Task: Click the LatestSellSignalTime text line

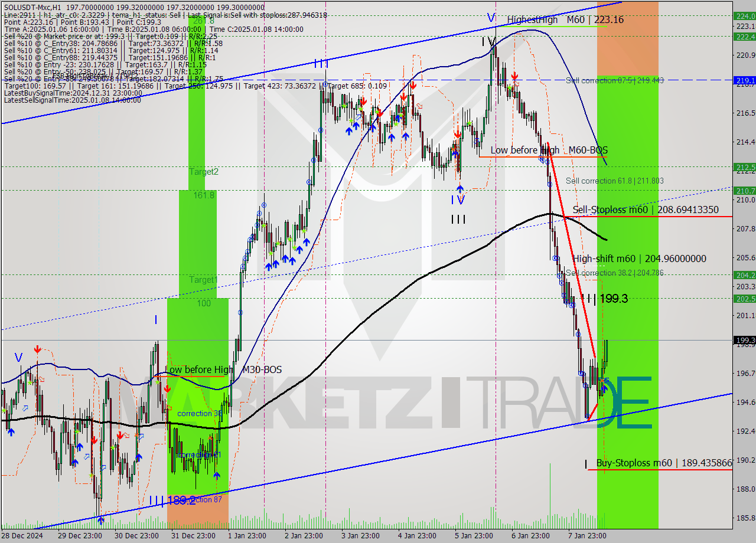Action: tap(73, 100)
